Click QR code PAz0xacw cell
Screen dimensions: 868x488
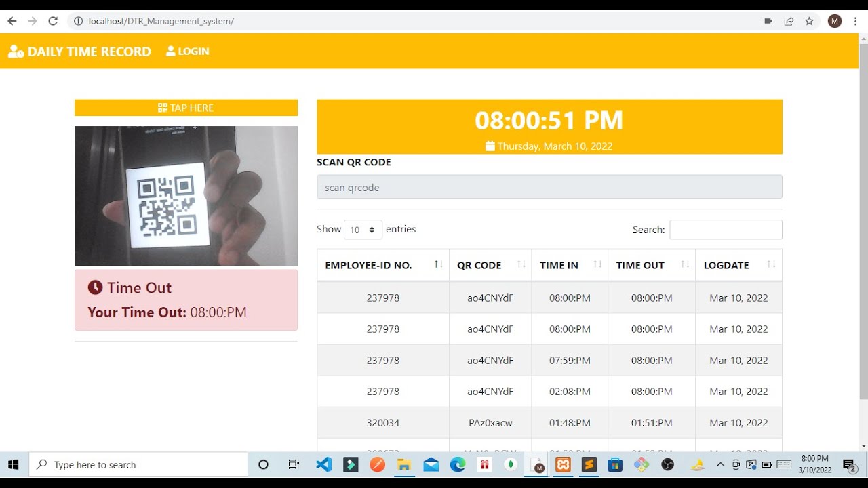click(490, 423)
